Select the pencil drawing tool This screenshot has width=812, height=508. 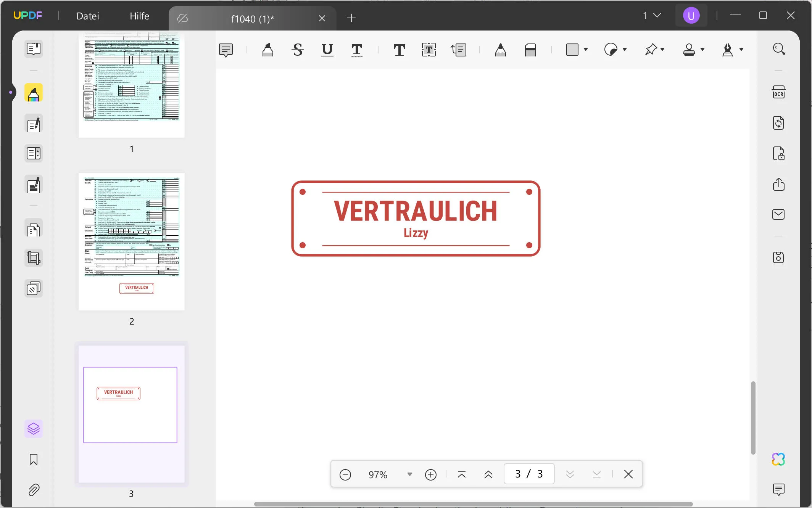(501, 50)
